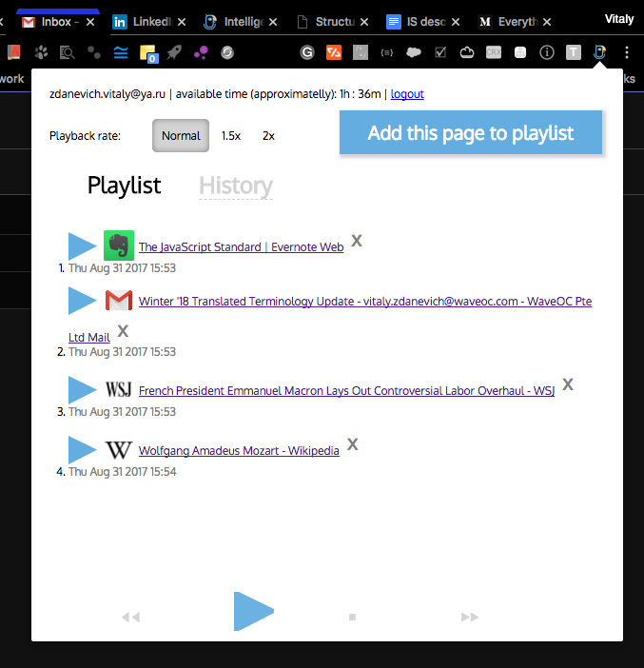Click the logout link
The image size is (644, 668).
tap(407, 93)
